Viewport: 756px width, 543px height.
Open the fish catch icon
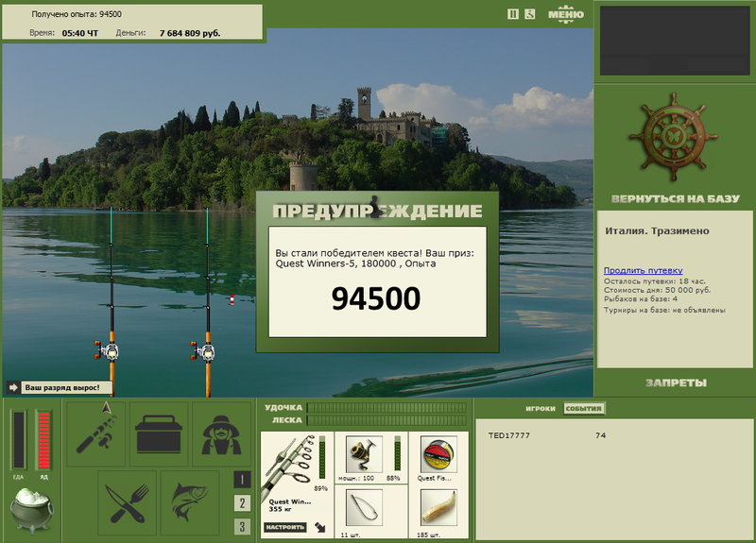point(190,503)
